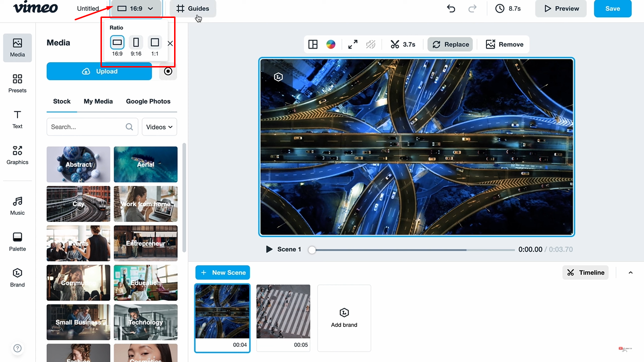
Task: Switch to the Stock tab
Action: point(62,101)
